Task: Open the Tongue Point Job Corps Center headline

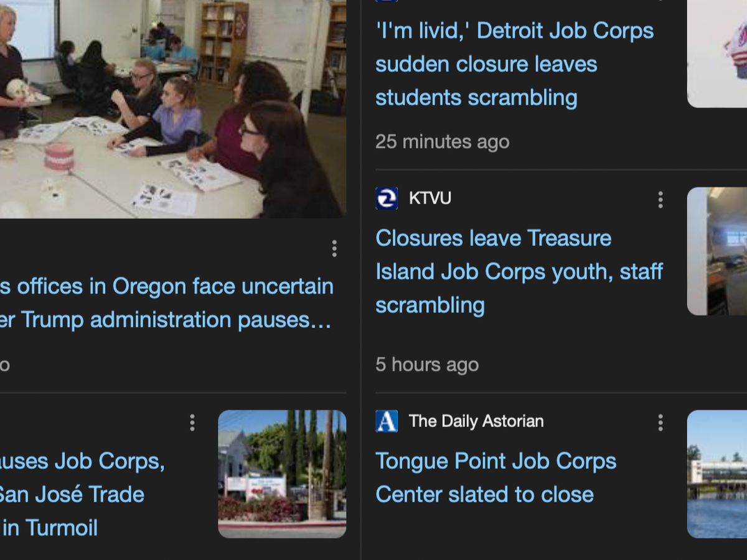Action: click(496, 478)
